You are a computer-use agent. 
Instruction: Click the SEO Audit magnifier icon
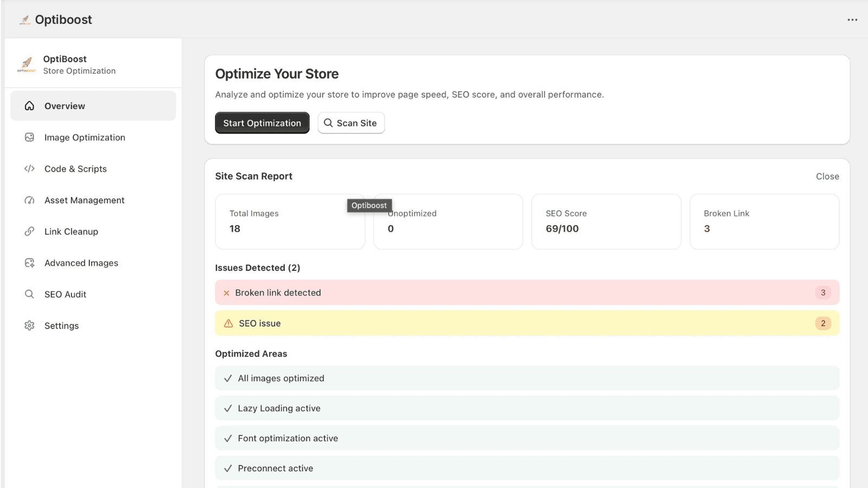[29, 294]
